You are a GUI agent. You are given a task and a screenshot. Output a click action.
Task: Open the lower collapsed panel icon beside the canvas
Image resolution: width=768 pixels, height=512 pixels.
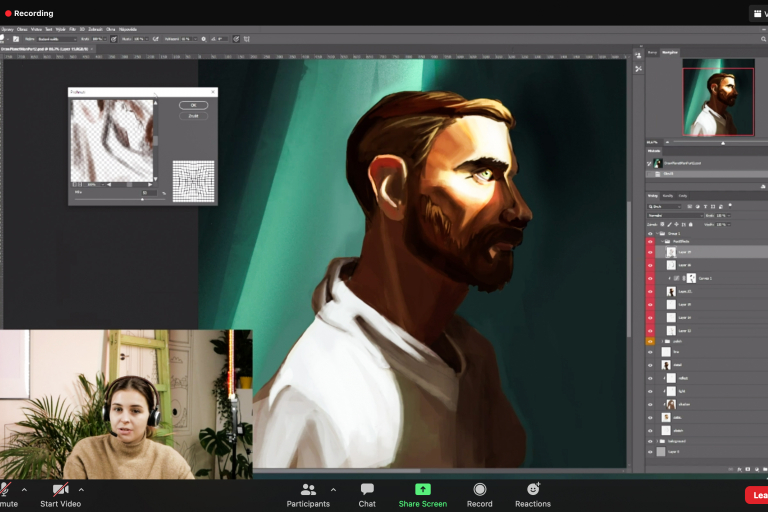coord(638,69)
